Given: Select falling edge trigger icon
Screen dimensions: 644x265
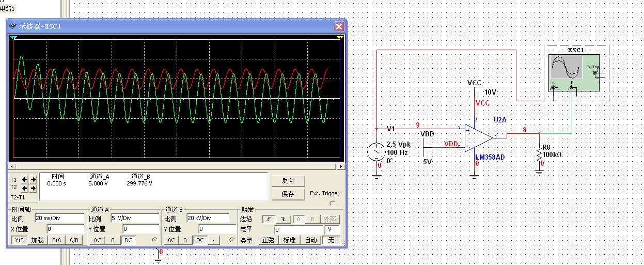Looking at the screenshot, I should (284, 219).
